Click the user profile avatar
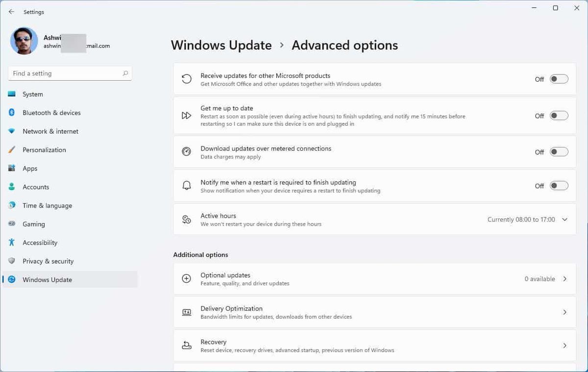 point(24,41)
